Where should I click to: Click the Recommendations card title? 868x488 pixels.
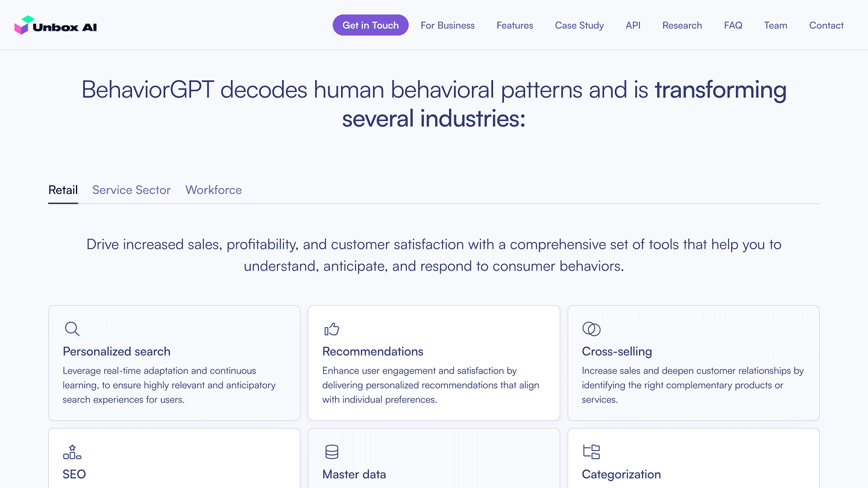click(x=373, y=351)
